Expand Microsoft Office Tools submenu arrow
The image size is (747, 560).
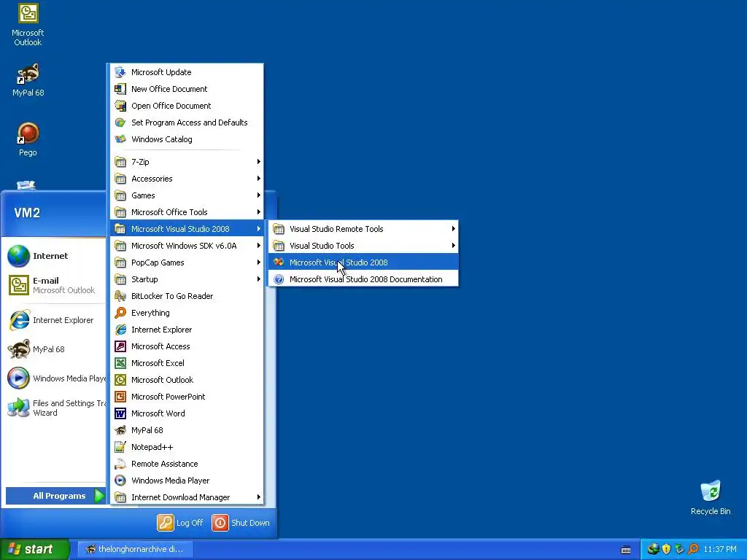pos(259,212)
